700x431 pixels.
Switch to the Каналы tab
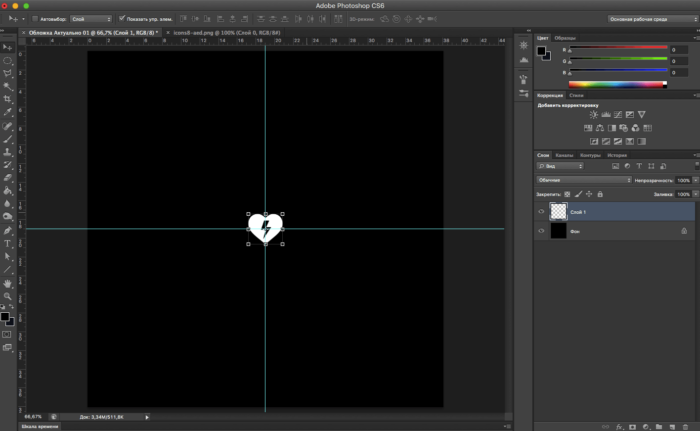(x=565, y=155)
